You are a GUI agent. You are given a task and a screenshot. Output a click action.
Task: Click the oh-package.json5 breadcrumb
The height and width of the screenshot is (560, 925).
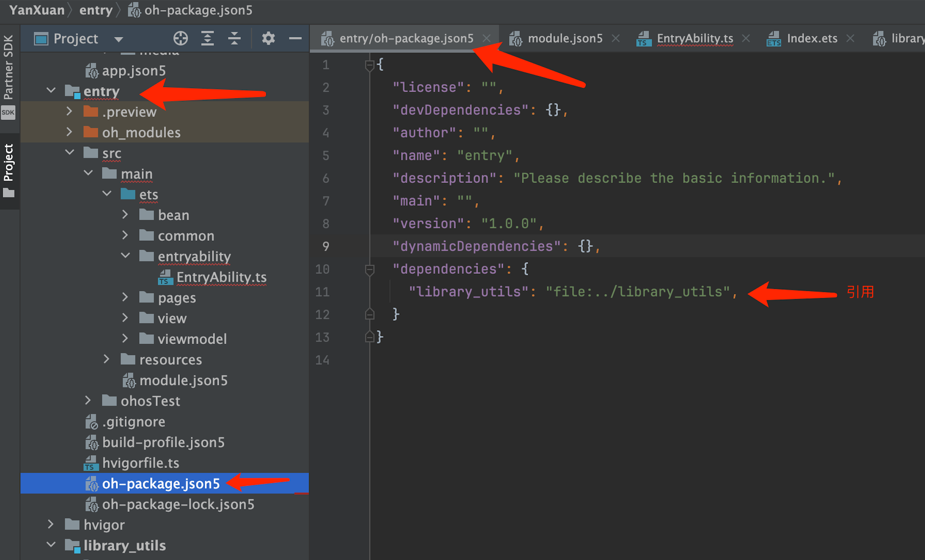[198, 10]
